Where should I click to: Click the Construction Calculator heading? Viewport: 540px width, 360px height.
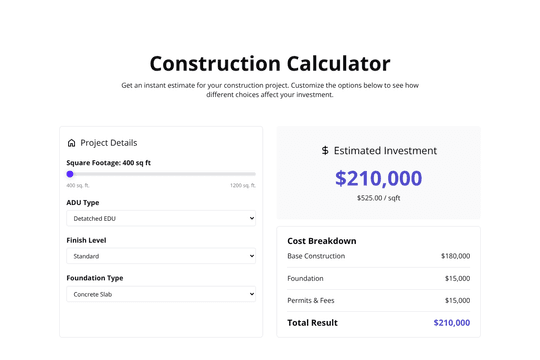[270, 64]
